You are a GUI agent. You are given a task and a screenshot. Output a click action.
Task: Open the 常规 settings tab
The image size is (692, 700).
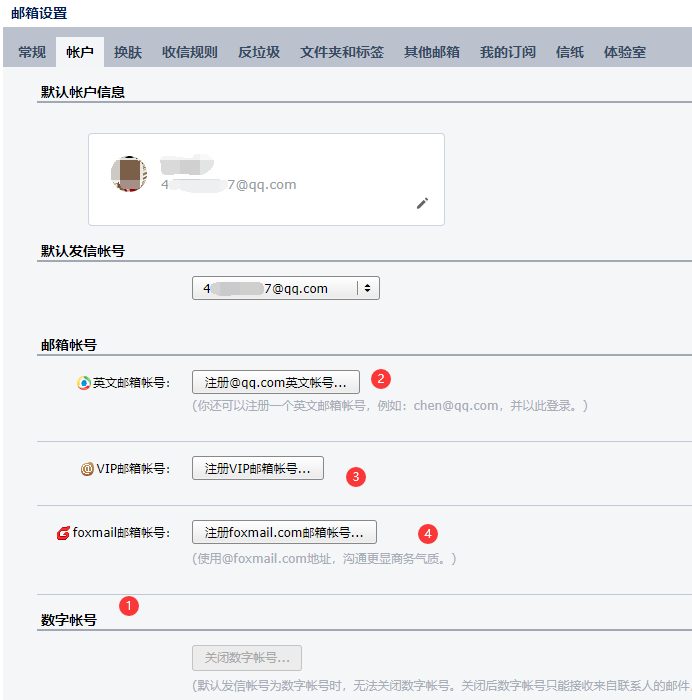32,52
